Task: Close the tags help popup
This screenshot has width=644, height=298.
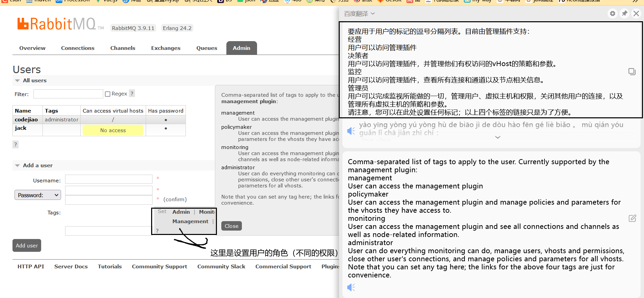Action: click(x=231, y=226)
